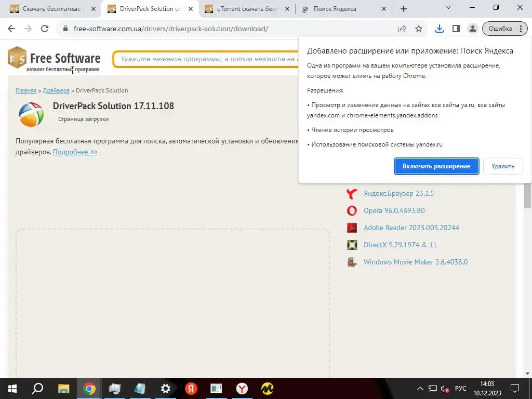The height and width of the screenshot is (399, 532).
Task: Switch to the Скачать бесплатные tab
Action: coord(50,9)
